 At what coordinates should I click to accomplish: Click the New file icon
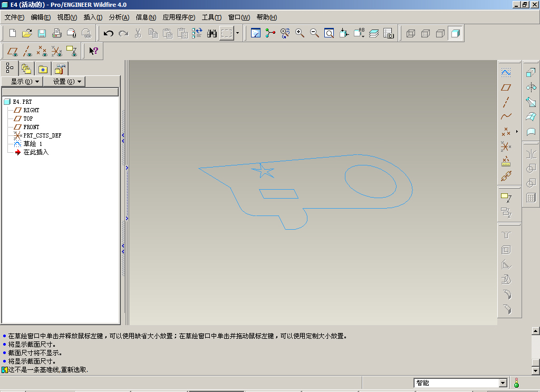point(13,33)
